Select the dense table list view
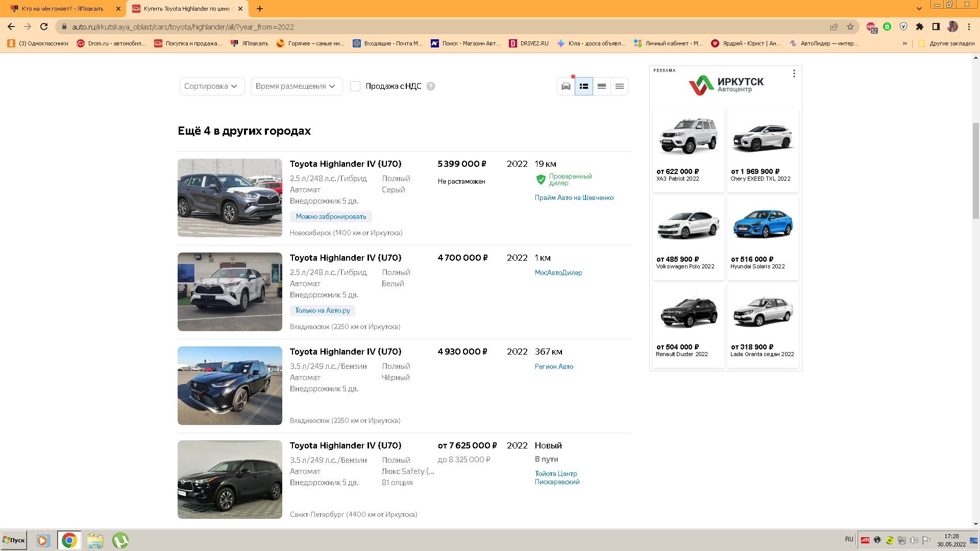This screenshot has height=551, width=980. (620, 86)
